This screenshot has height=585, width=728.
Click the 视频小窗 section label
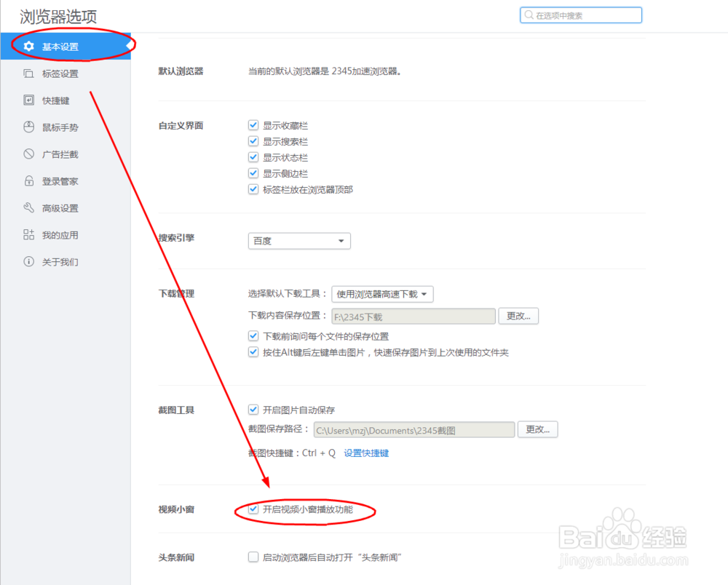[x=176, y=509]
